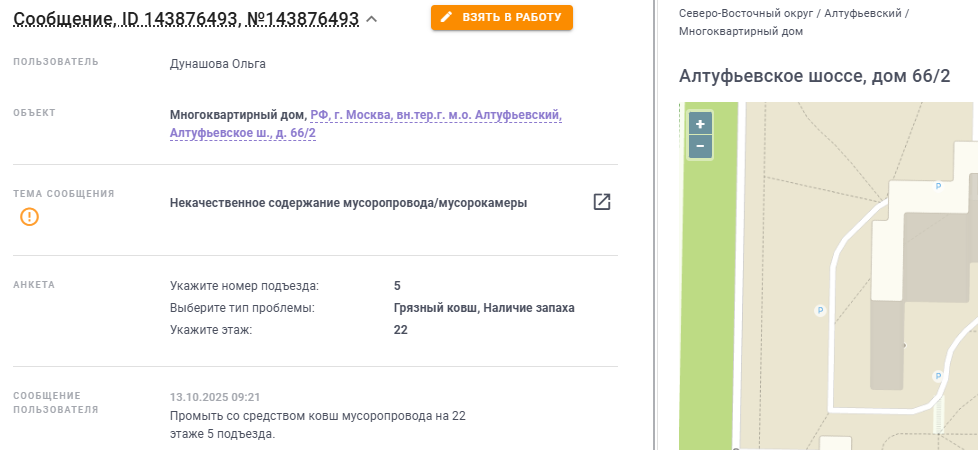Screen dimensions: 978x450
Task: Click the parking marker left of the road
Action: pos(820,310)
